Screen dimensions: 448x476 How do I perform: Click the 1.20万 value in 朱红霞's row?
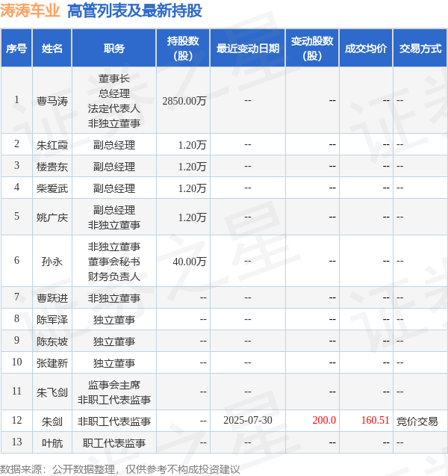tap(192, 145)
